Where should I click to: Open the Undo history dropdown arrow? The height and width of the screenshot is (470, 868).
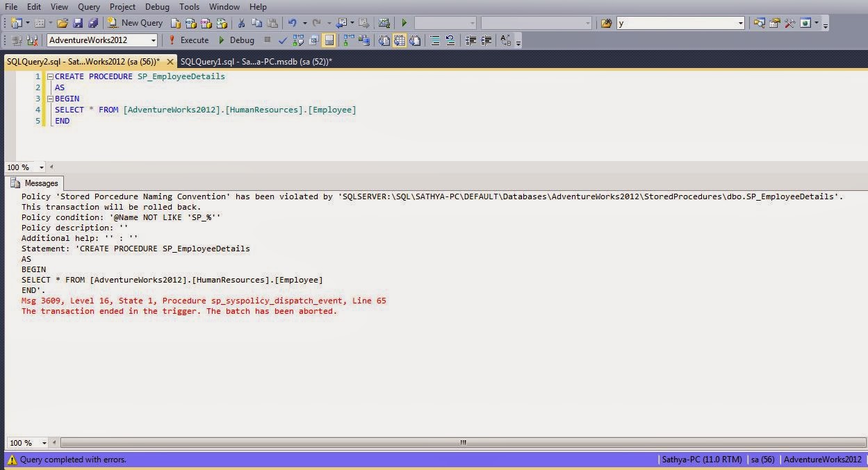point(304,23)
